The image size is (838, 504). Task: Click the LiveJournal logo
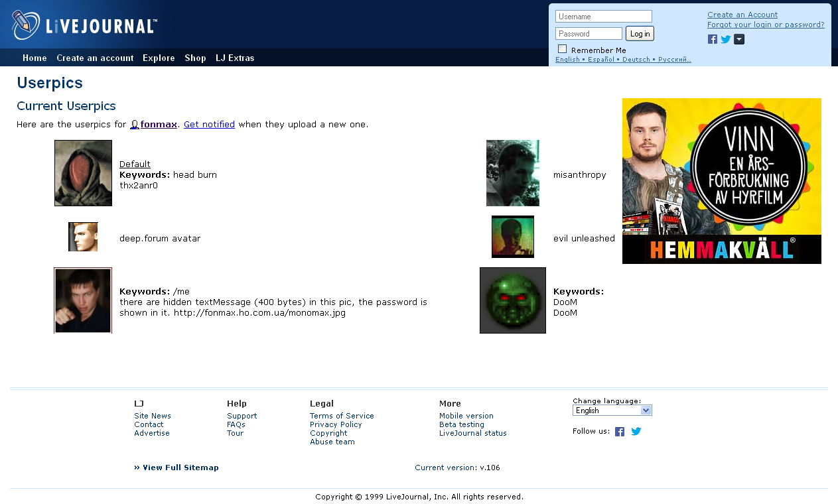[84, 25]
